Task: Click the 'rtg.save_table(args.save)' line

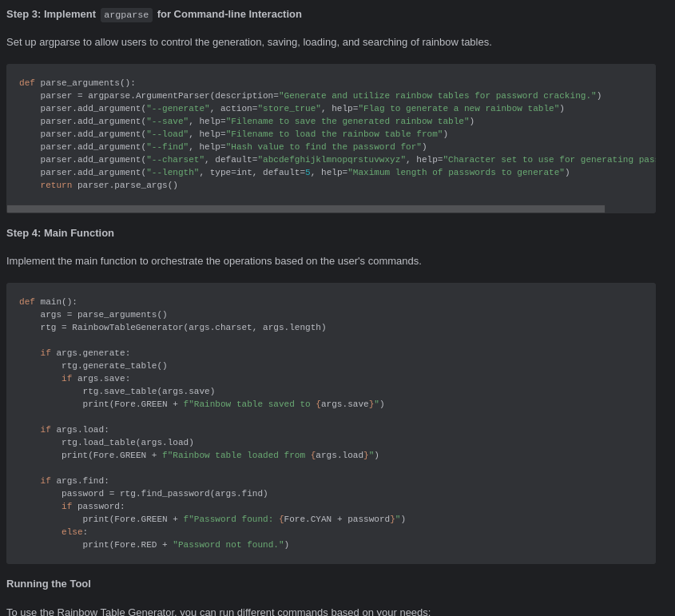Action: 149,391
